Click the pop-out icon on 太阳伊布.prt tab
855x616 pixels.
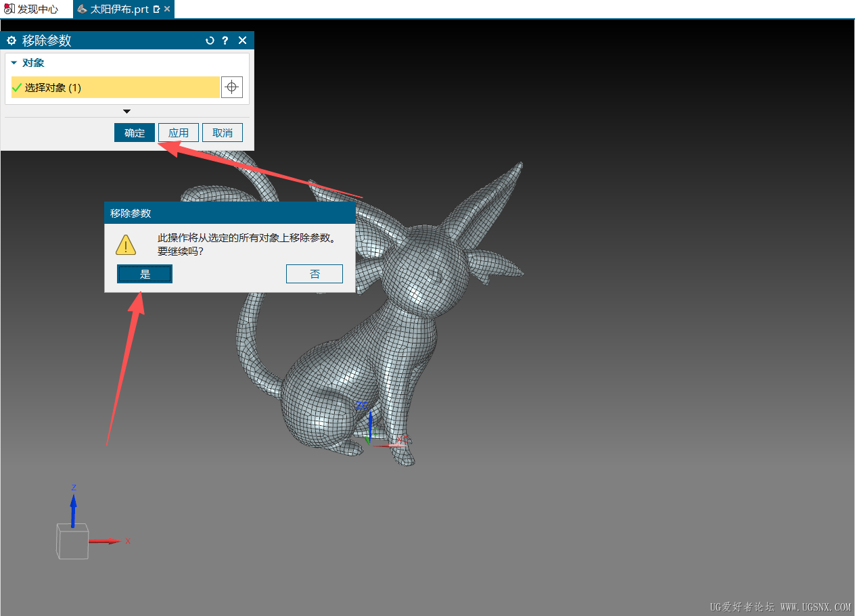click(157, 9)
